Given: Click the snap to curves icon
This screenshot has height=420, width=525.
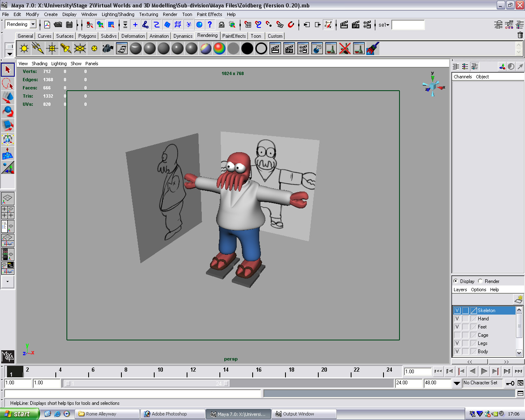Looking at the screenshot, I should coord(258,25).
